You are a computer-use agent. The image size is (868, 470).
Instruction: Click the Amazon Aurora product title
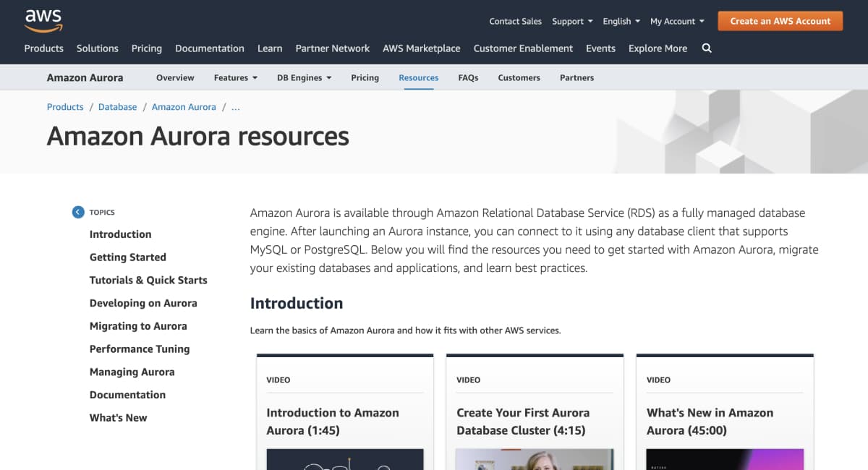pyautogui.click(x=85, y=77)
